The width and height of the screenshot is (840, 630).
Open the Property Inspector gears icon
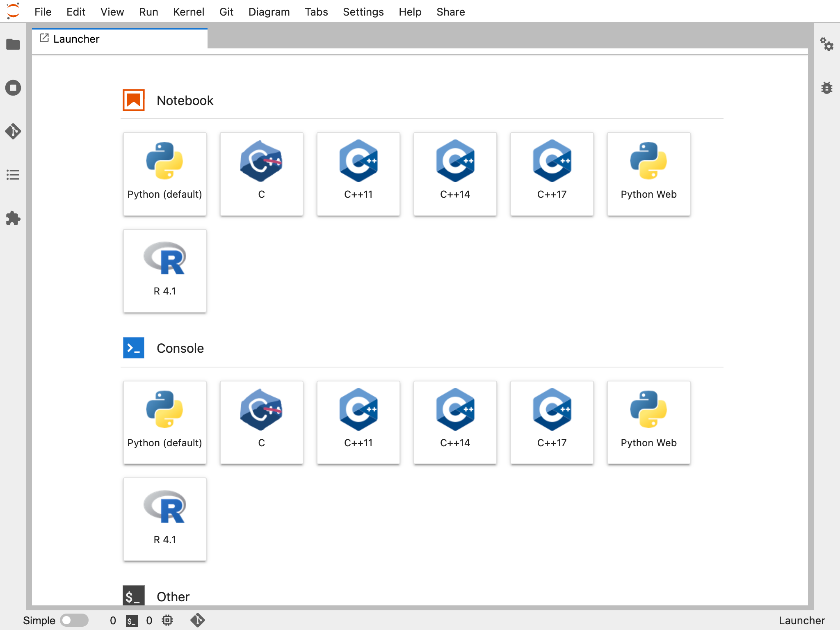(827, 44)
